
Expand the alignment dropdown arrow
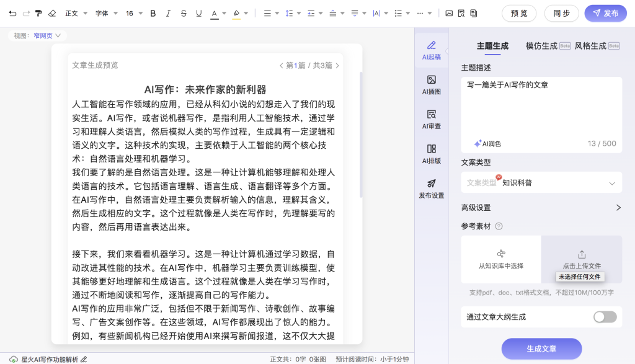pyautogui.click(x=277, y=14)
